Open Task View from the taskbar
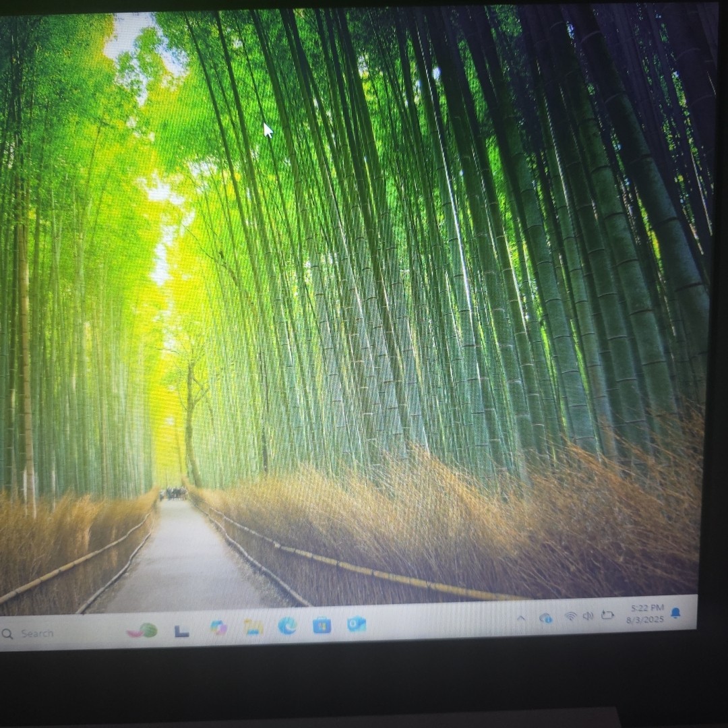Screen dimensions: 728x728 (181, 630)
